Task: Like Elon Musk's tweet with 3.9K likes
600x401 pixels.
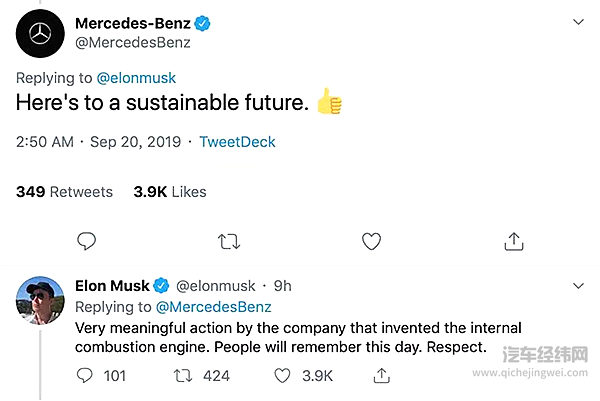Action: [283, 376]
